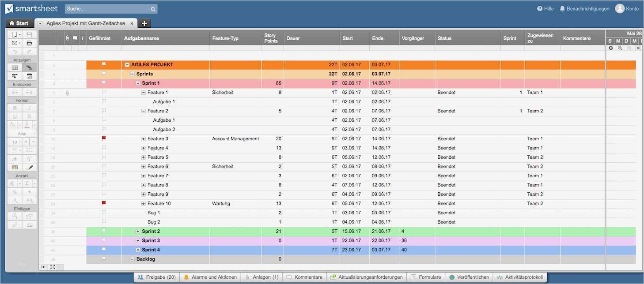Switch to grid view under Anzeigen
Image resolution: width=644 pixels, height=284 pixels.
point(15,67)
